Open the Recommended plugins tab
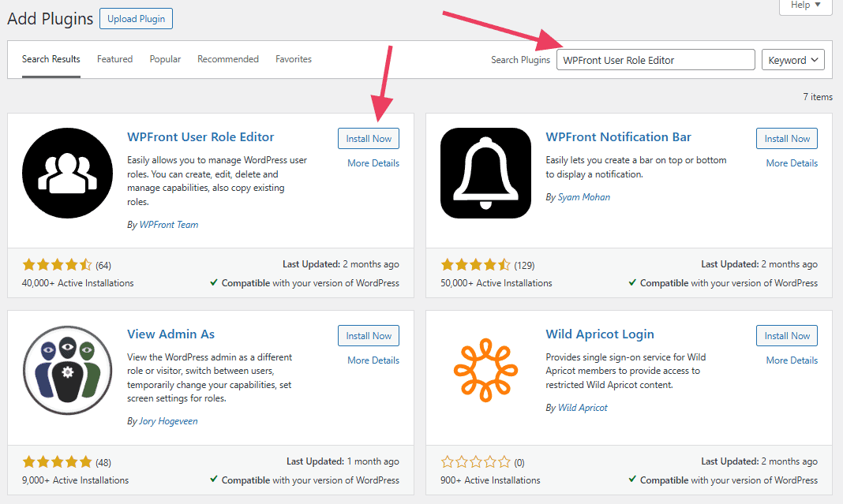This screenshot has height=504, width=843. coord(227,58)
